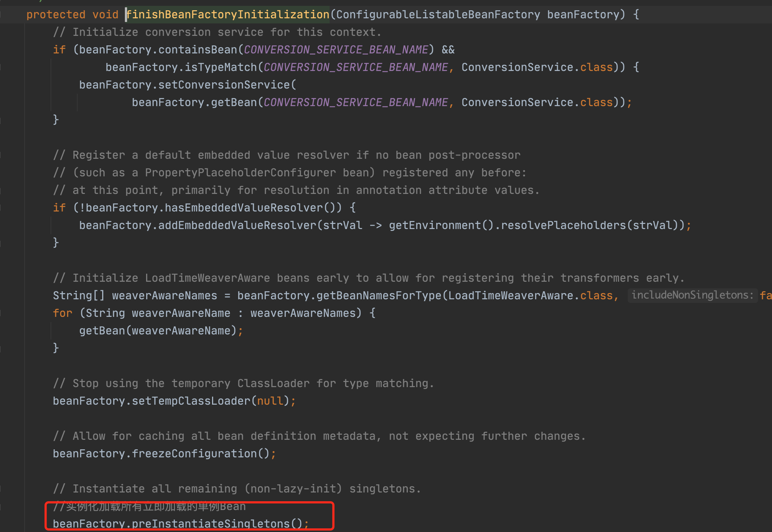
Task: Click the includeNonSingletons parameter hint
Action: pyautogui.click(x=692, y=295)
